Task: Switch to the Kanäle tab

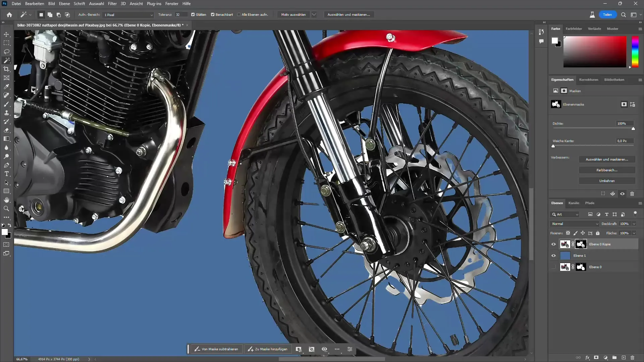Action: [574, 203]
